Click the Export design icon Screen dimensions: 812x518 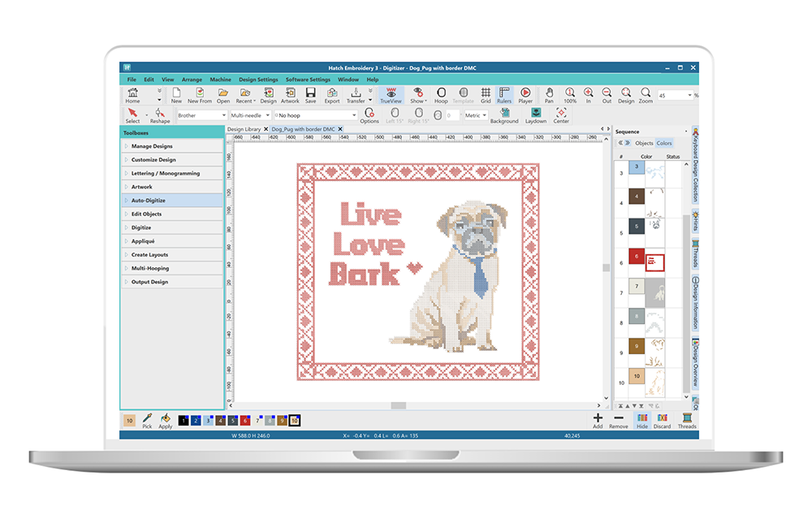[x=332, y=96]
